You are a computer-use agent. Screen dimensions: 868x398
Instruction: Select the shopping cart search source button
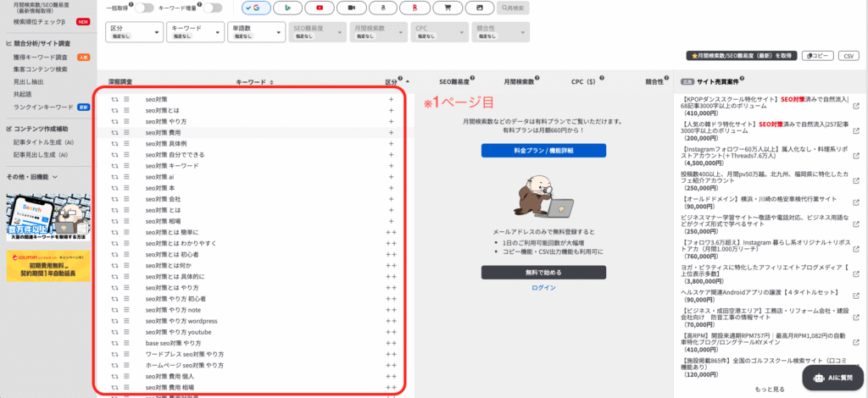447,8
